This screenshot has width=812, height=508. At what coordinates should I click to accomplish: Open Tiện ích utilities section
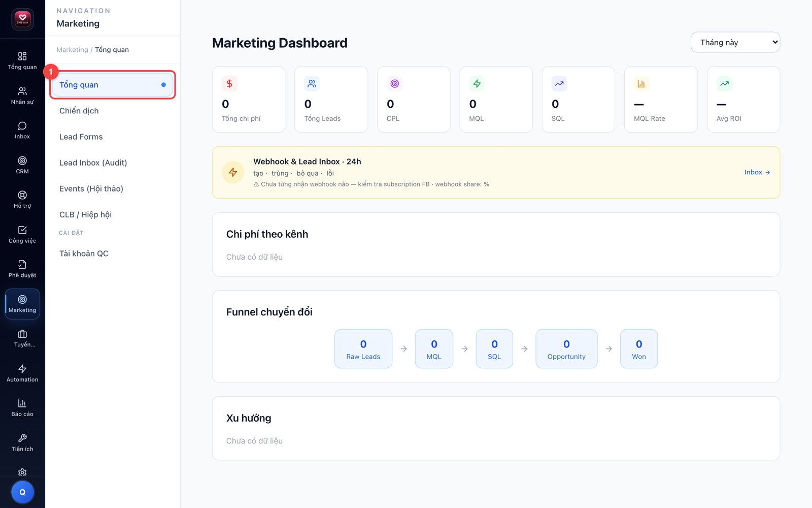pos(22,443)
